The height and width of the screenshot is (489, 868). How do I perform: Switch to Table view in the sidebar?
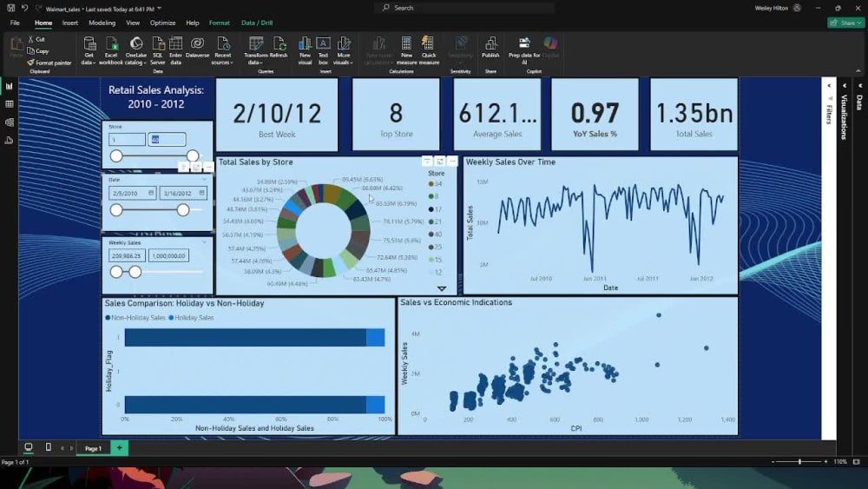click(9, 104)
